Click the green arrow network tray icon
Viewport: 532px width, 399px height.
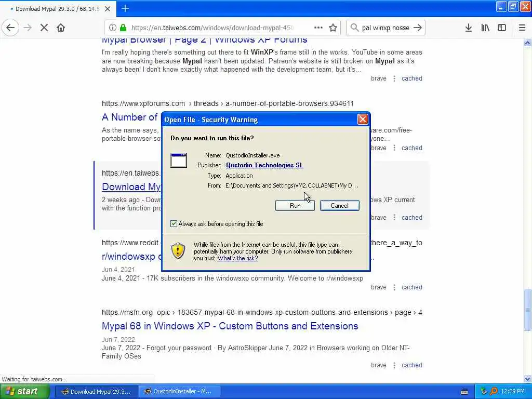pos(484,391)
